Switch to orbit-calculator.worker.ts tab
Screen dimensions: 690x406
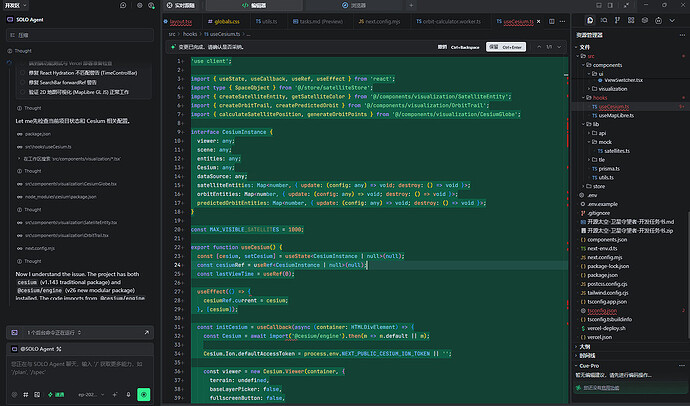tap(449, 21)
